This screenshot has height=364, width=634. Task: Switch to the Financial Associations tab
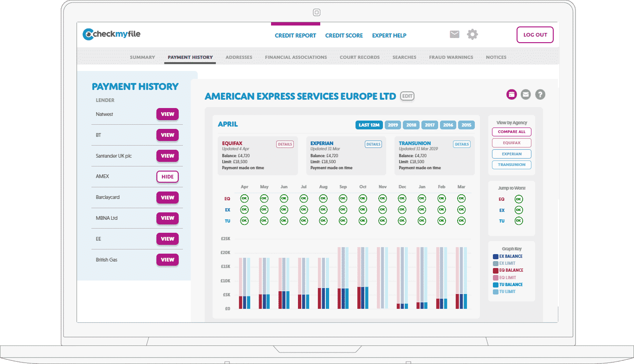tap(296, 57)
